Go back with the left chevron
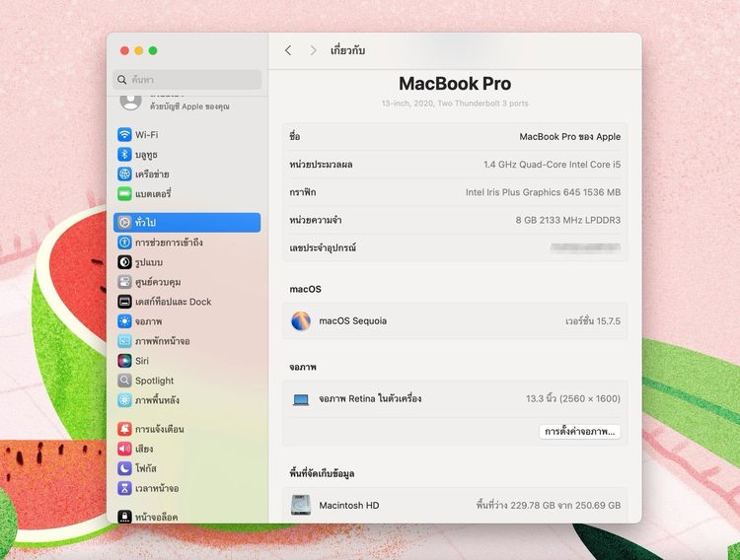Image resolution: width=740 pixels, height=560 pixels. pos(288,50)
